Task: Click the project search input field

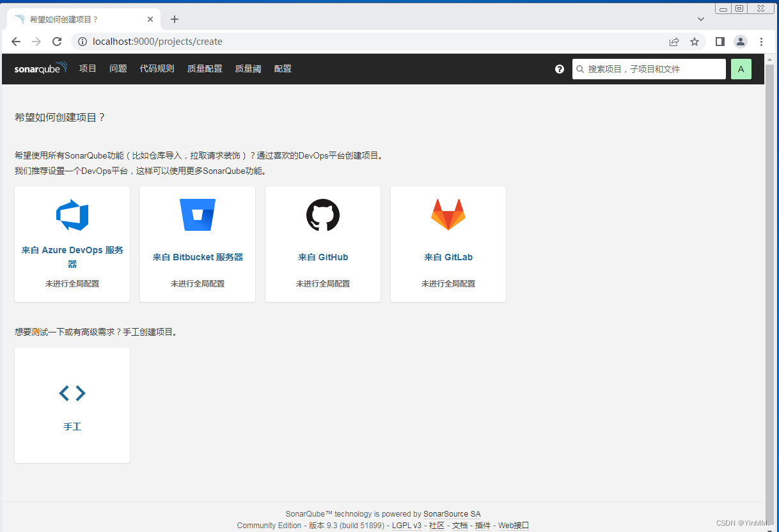Action: click(649, 69)
